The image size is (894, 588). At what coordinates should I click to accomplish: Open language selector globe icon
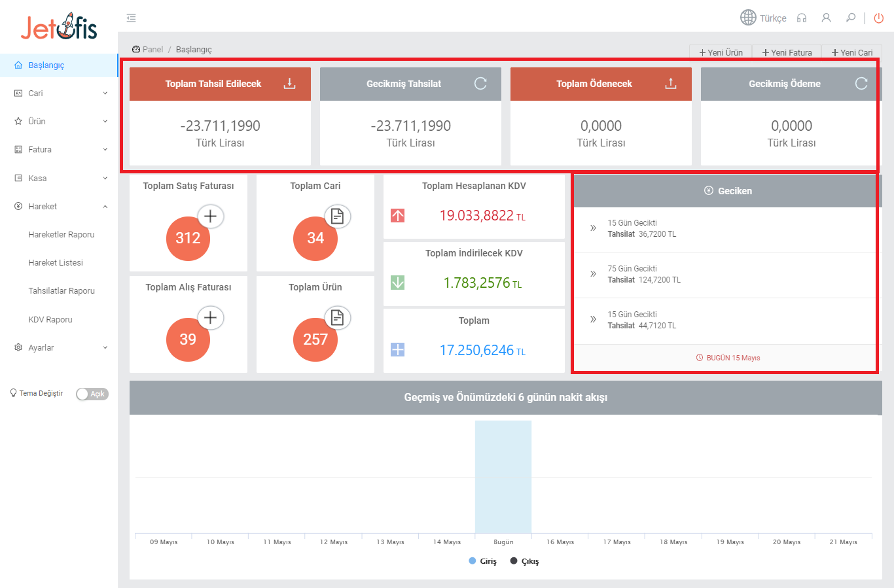(x=748, y=18)
